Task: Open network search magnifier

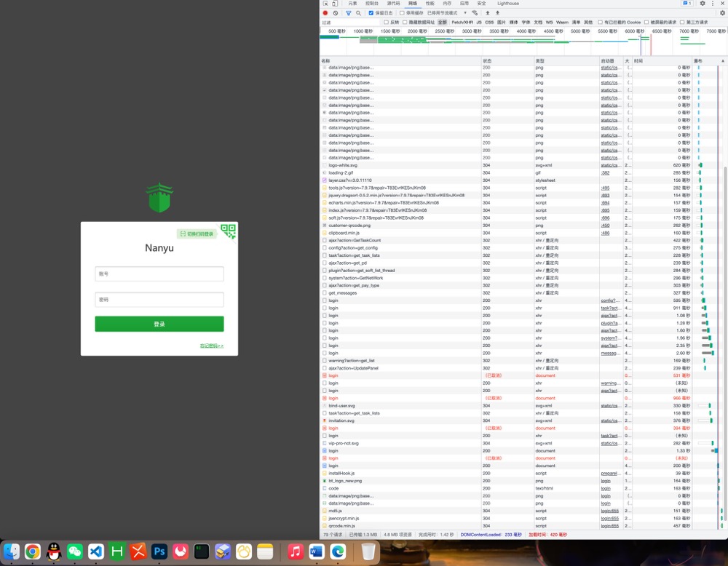Action: click(x=358, y=13)
